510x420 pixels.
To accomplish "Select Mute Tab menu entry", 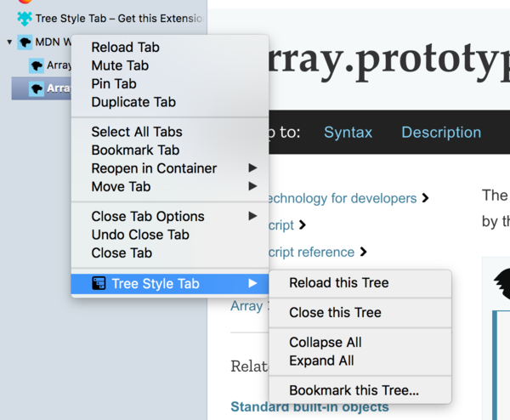I will 120,65.
